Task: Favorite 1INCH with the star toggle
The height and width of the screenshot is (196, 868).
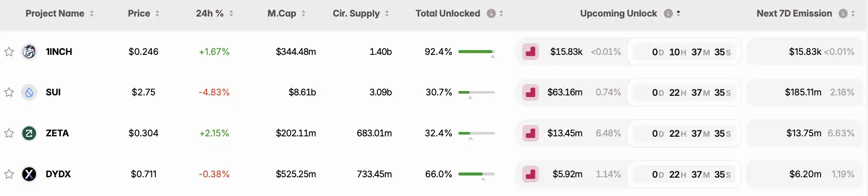Action: [x=9, y=52]
